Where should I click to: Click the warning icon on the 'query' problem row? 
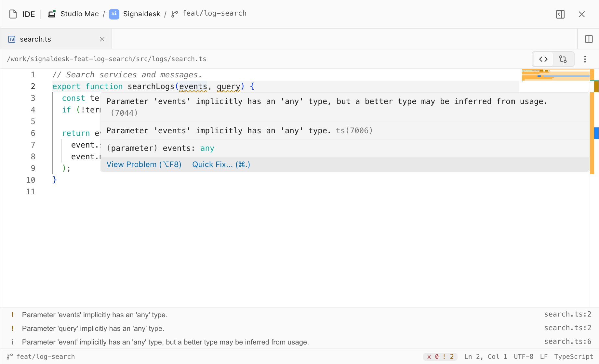point(13,328)
